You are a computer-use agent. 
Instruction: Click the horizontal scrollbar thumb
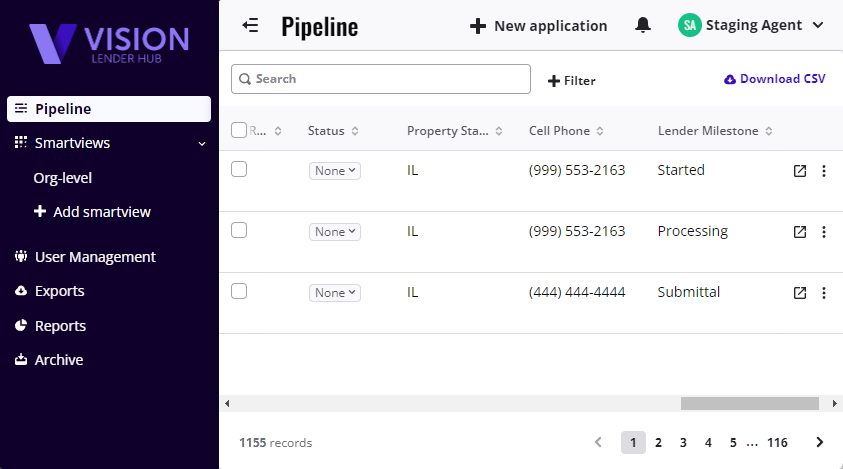tap(749, 403)
